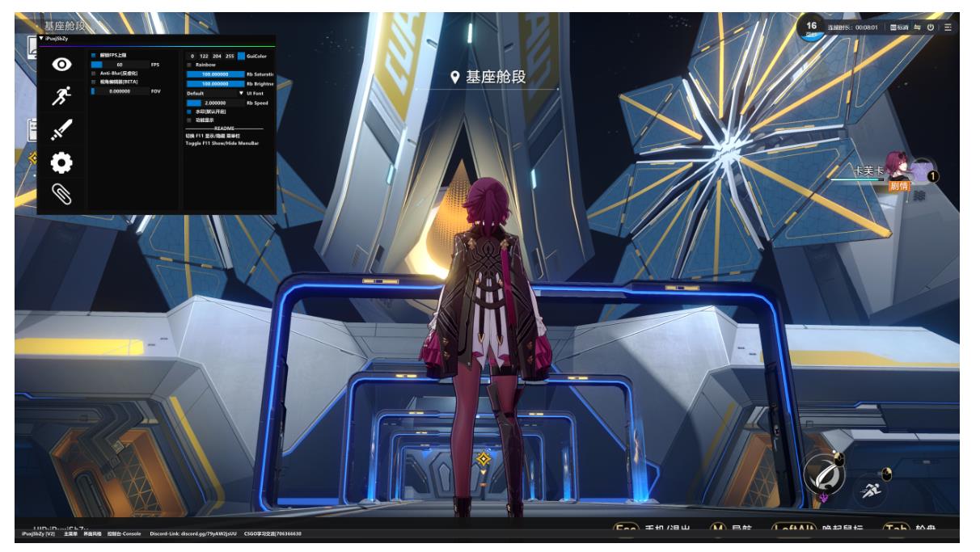Click the CSGO group text in bottom bar
Viewport: 980px width, 552px height.
272,533
